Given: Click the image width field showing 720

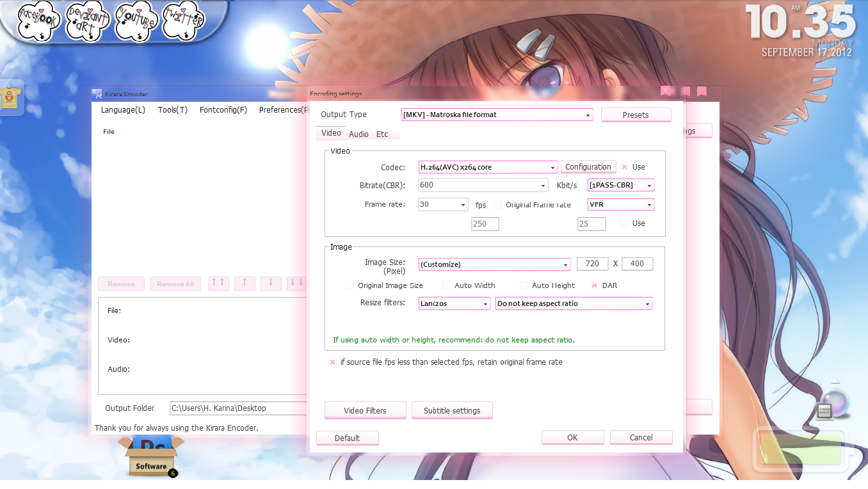Looking at the screenshot, I should 592,264.
